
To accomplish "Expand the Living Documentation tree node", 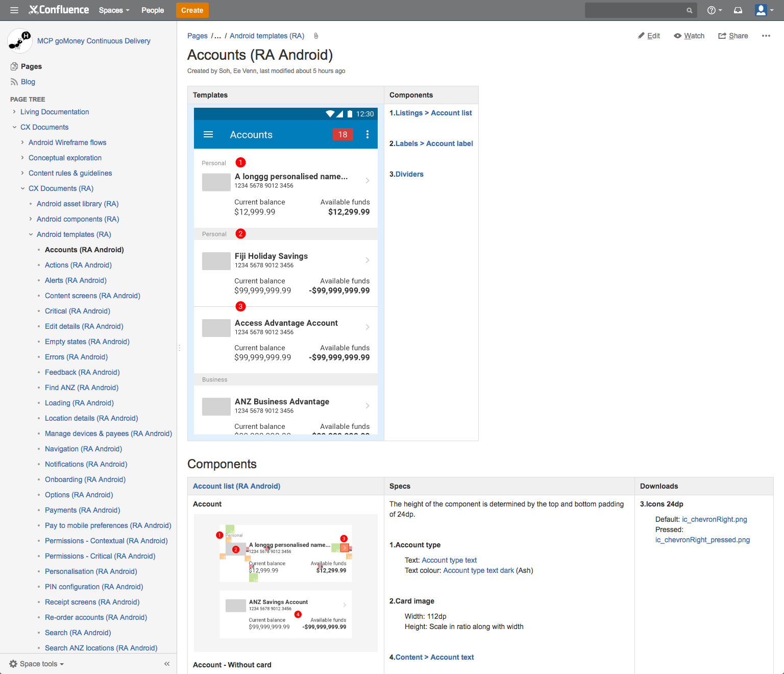I will point(14,112).
